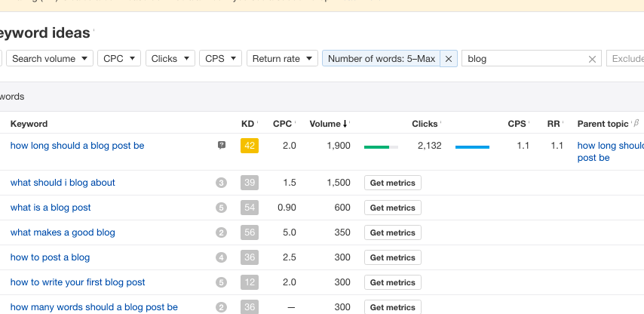Get metrics for 'how many words should a blog post be'
The height and width of the screenshot is (314, 644).
click(x=393, y=307)
